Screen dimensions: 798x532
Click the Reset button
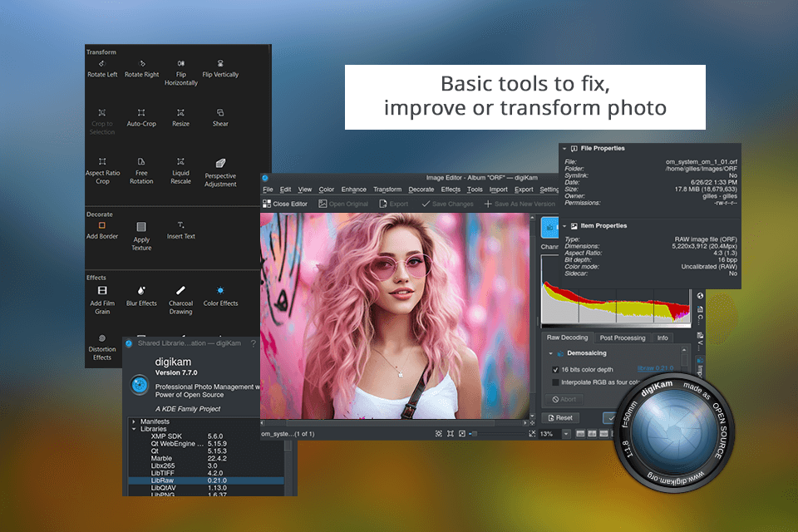click(x=559, y=418)
